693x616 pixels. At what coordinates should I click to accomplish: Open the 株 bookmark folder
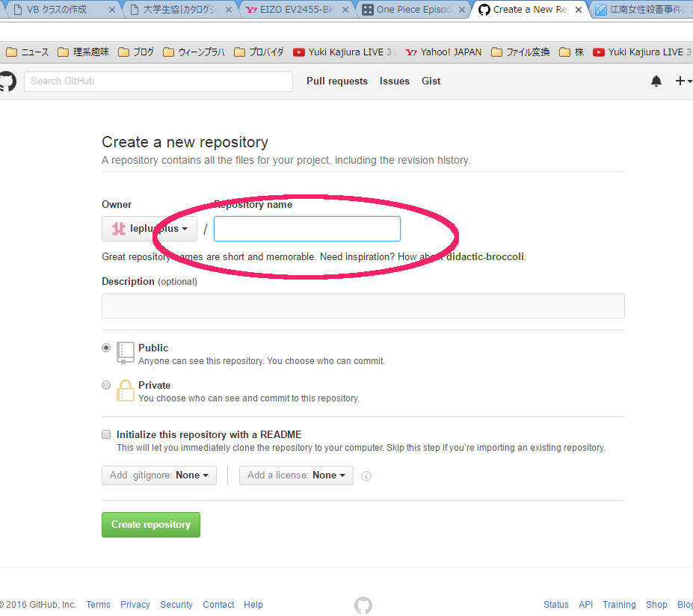click(571, 52)
